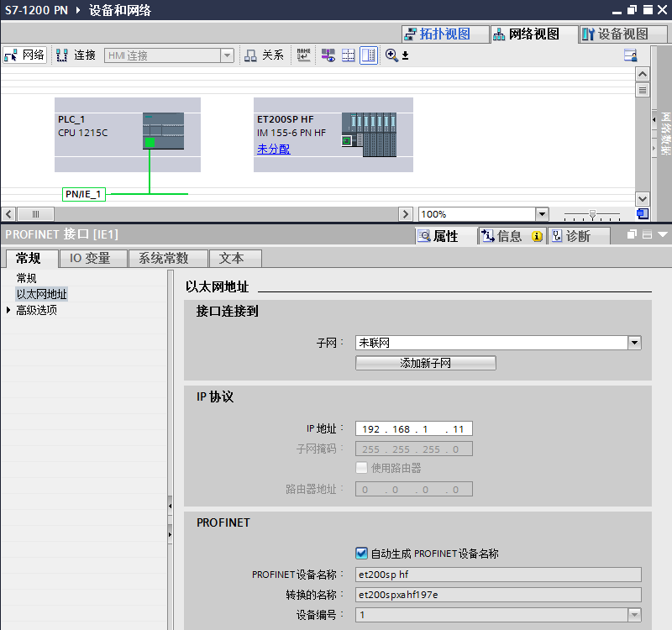Click the IP 地址 input field
The width and height of the screenshot is (672, 630).
pos(414,428)
